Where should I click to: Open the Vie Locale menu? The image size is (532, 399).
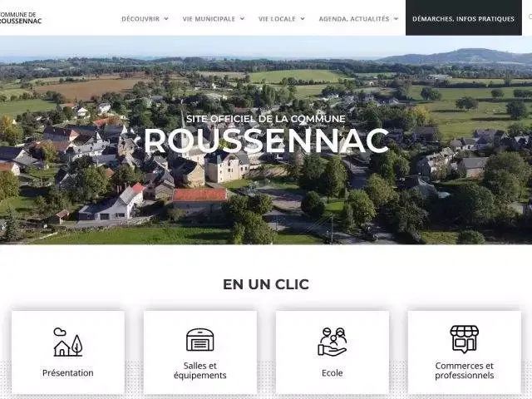(277, 19)
